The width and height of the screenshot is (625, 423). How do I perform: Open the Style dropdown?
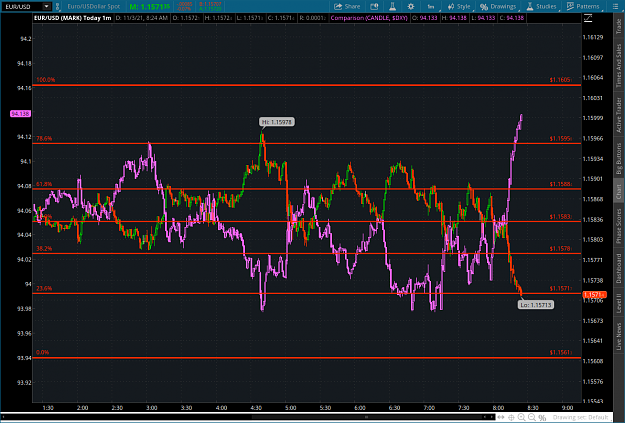tap(459, 6)
